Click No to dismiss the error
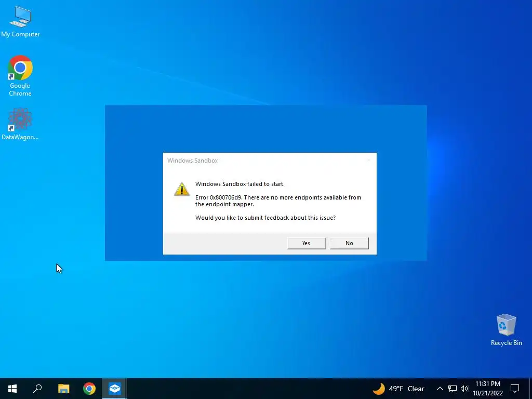Viewport: 532px width, 399px height. click(349, 243)
